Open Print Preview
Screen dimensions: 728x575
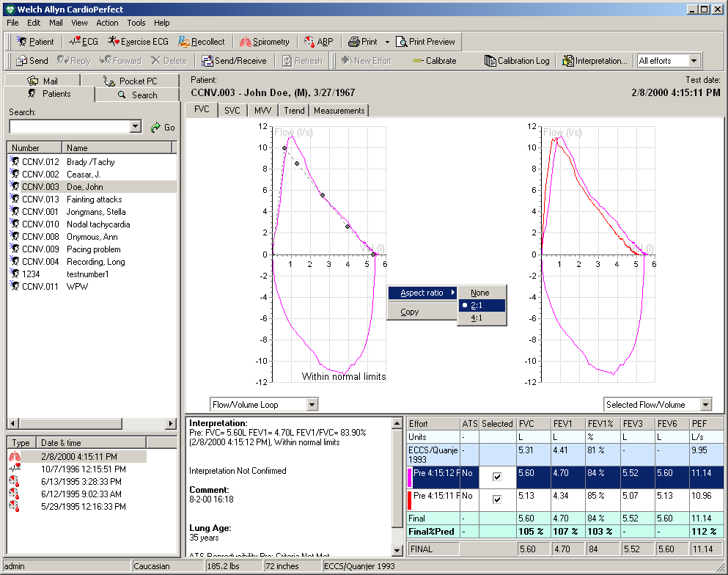[425, 42]
